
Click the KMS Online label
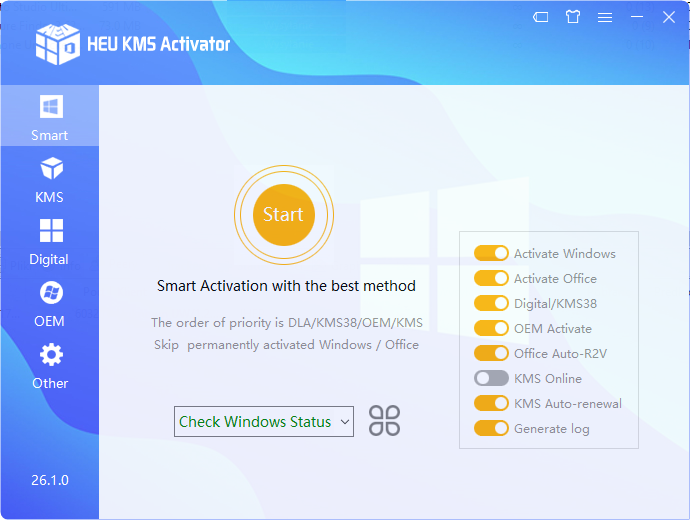tap(548, 379)
